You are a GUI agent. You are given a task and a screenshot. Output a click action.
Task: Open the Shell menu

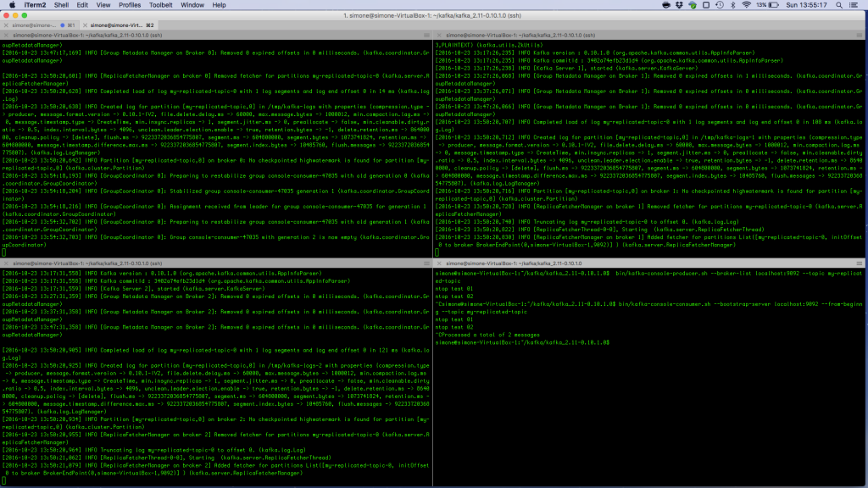(x=61, y=5)
